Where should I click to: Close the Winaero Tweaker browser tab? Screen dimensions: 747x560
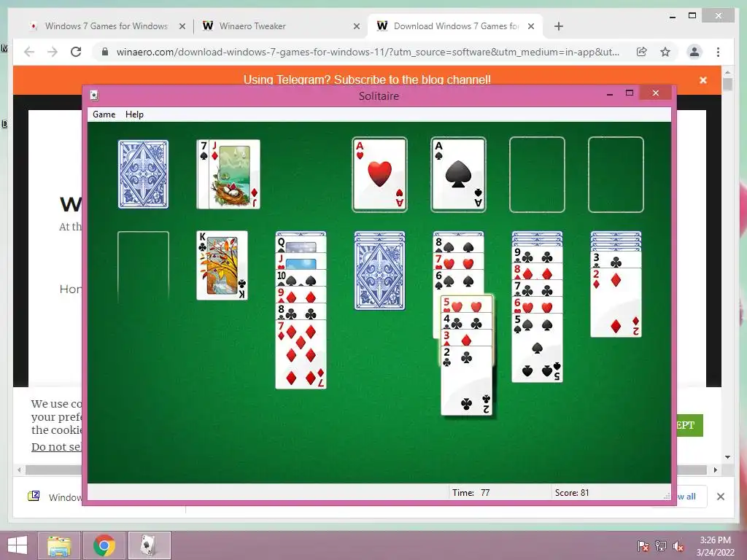[x=356, y=26]
